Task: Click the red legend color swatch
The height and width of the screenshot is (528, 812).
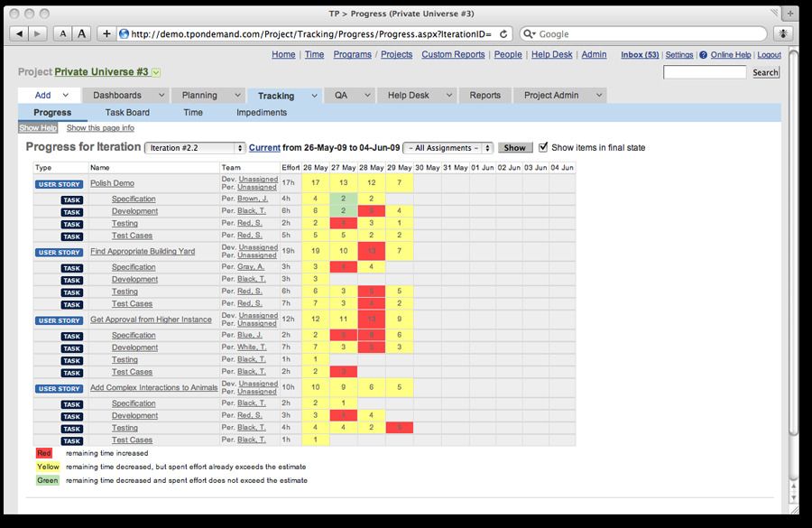Action: click(42, 452)
